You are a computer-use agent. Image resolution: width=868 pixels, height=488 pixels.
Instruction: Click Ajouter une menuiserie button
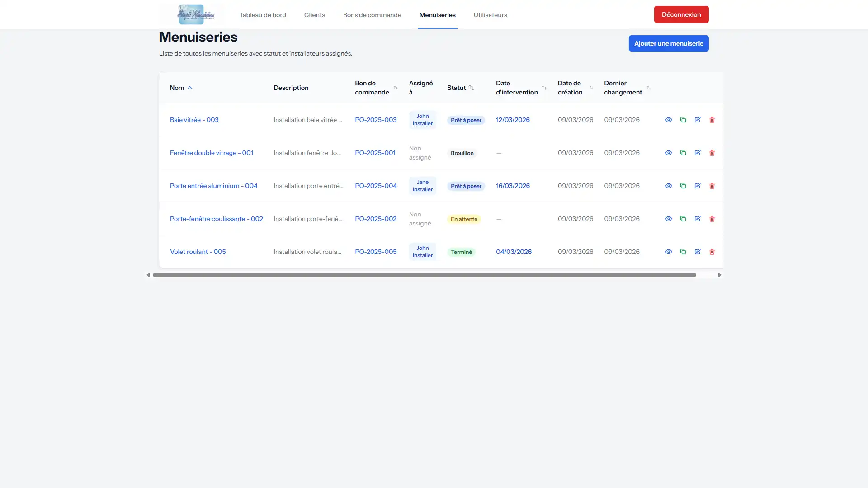pyautogui.click(x=668, y=43)
